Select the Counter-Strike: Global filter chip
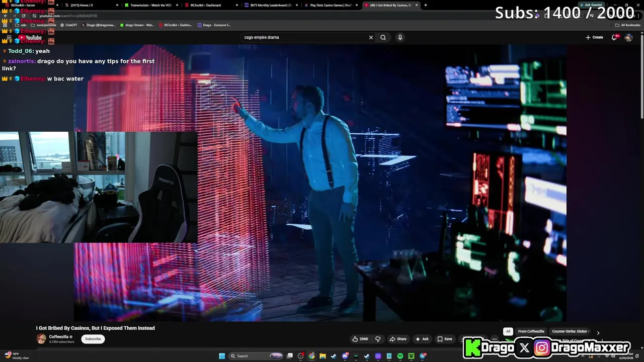 pyautogui.click(x=571, y=331)
